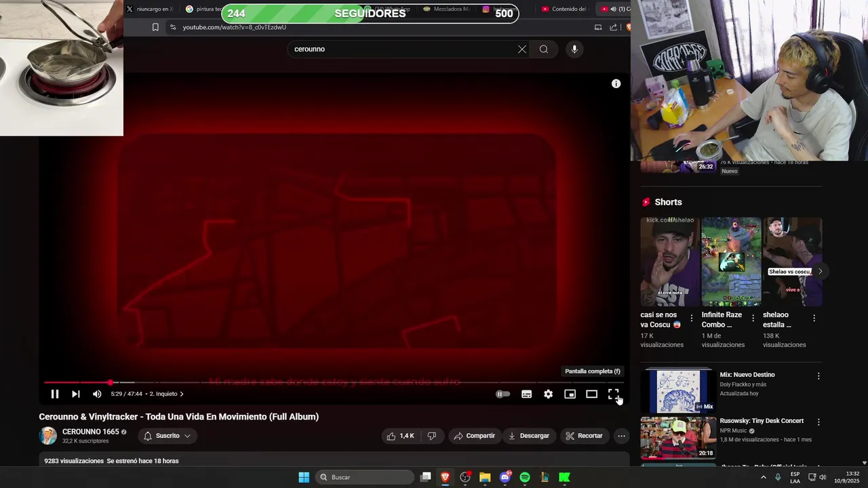This screenshot has height=488, width=868.
Task: Open Discord from taskbar
Action: click(505, 477)
